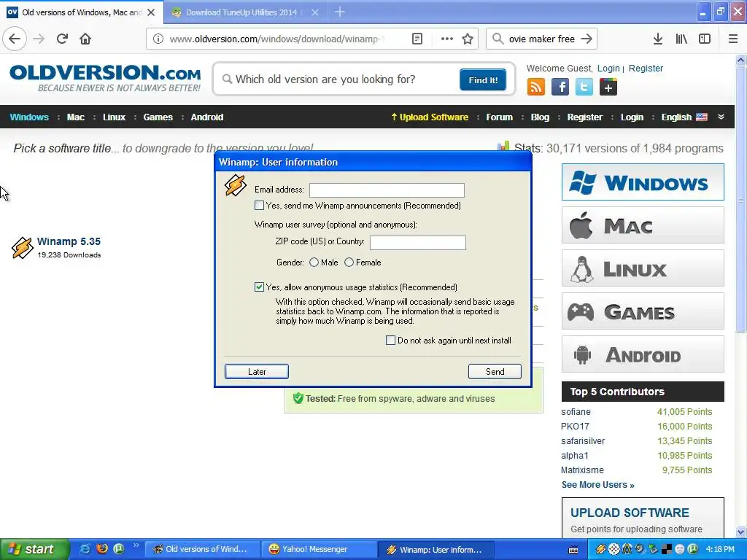
Task: Click the Winamp lightning icon beside Winamp 5.35
Action: 22,248
